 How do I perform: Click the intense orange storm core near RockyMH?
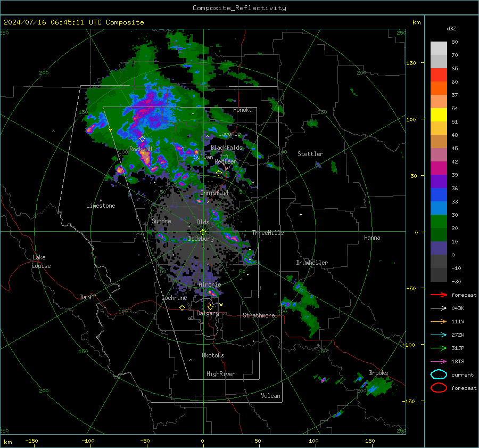point(146,158)
